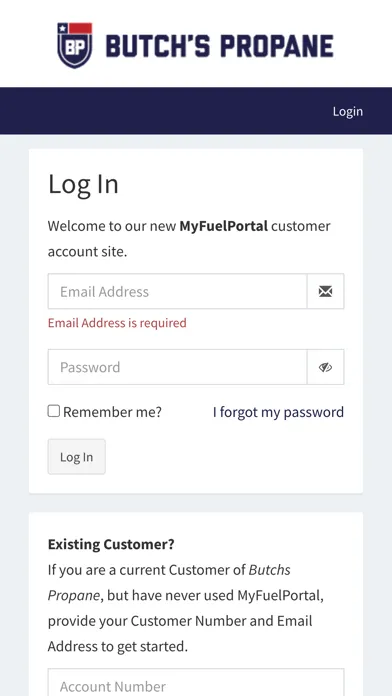Click the 'Welcome to our new' intro text
392x696 pixels.
tap(112, 226)
